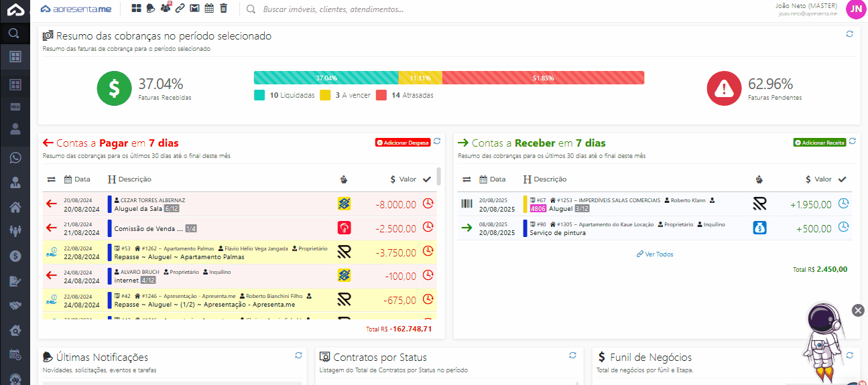Click the trash bin icon in toolbar
The width and height of the screenshot is (868, 385).
(223, 9)
